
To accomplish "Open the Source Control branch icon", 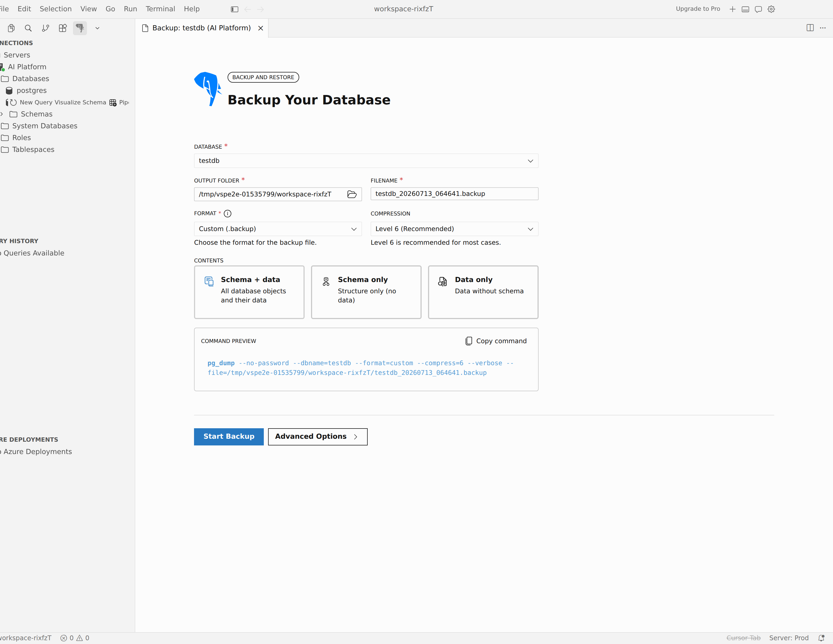I will click(x=45, y=28).
